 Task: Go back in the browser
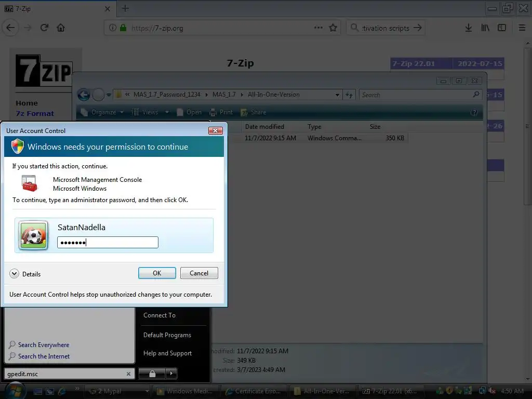(10, 28)
